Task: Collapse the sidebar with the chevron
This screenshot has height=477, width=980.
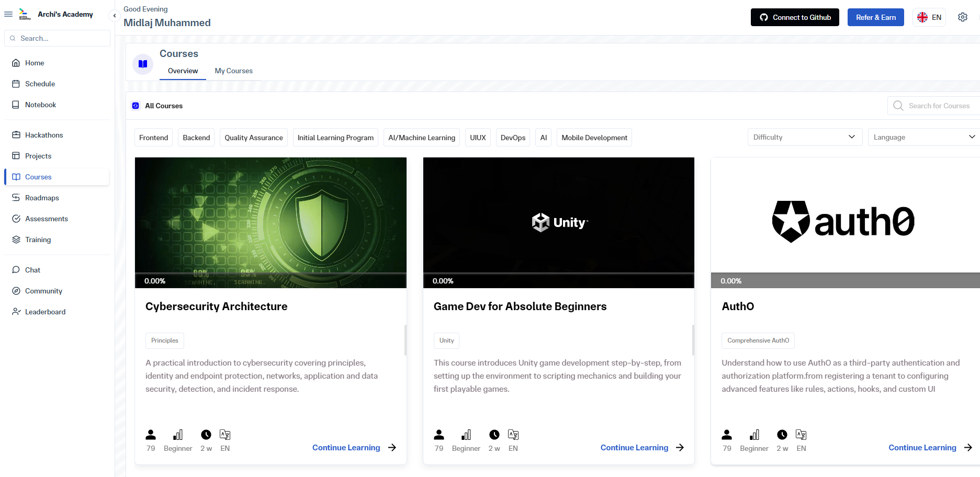Action: (115, 16)
